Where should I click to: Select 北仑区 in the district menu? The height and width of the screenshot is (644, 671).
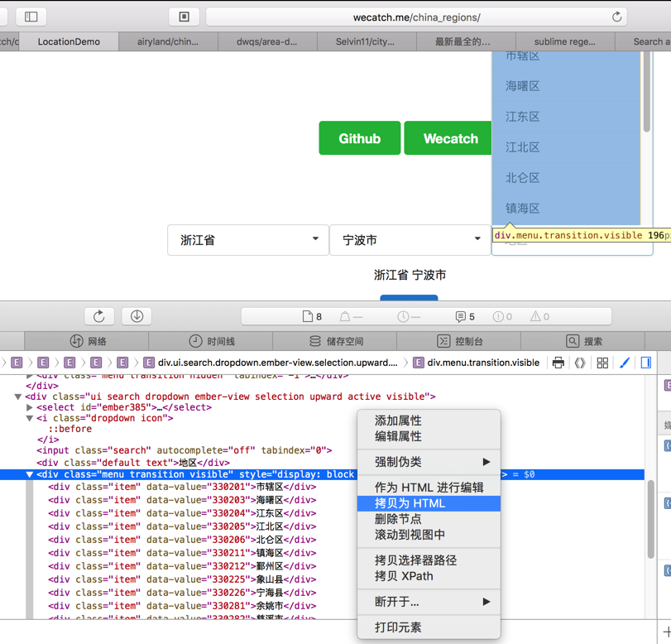566,178
